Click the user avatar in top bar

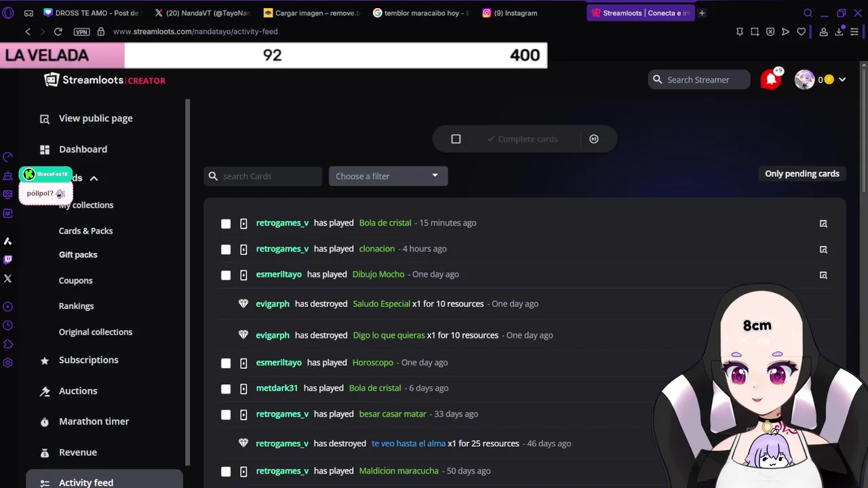(x=804, y=79)
